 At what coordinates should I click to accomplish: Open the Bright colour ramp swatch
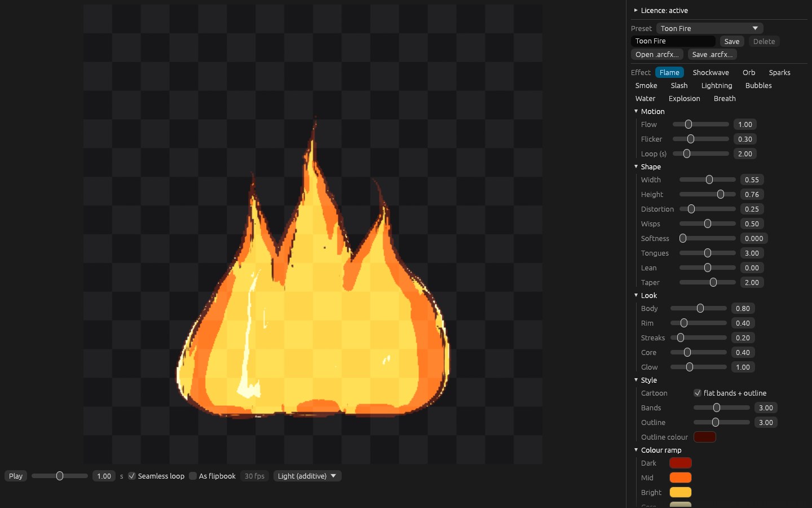[681, 492]
